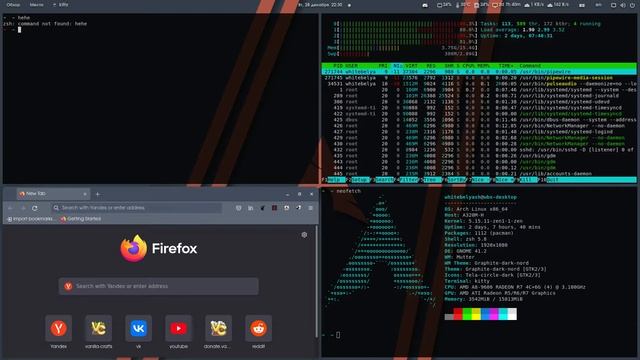Open the top bar display icon

click(613, 5)
